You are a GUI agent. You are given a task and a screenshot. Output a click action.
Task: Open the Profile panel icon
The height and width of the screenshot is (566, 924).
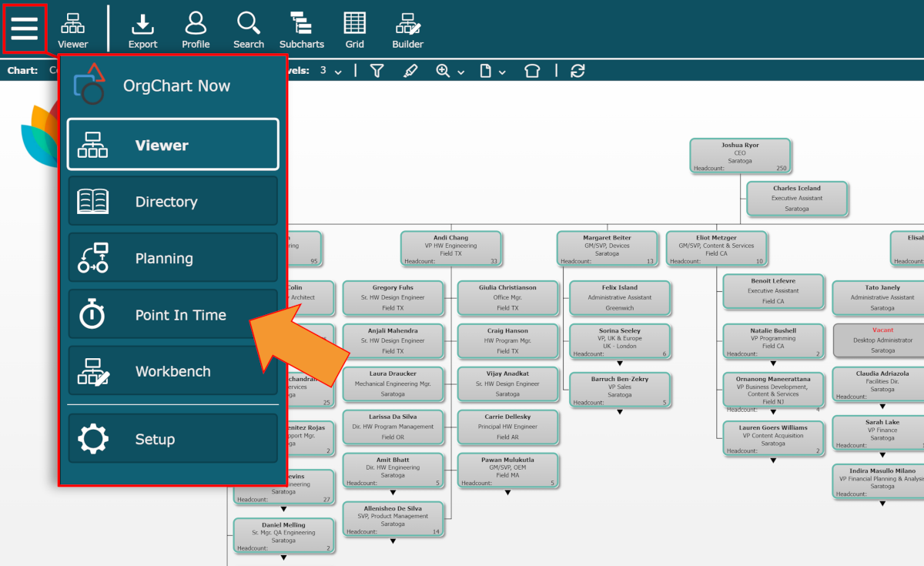pyautogui.click(x=196, y=29)
